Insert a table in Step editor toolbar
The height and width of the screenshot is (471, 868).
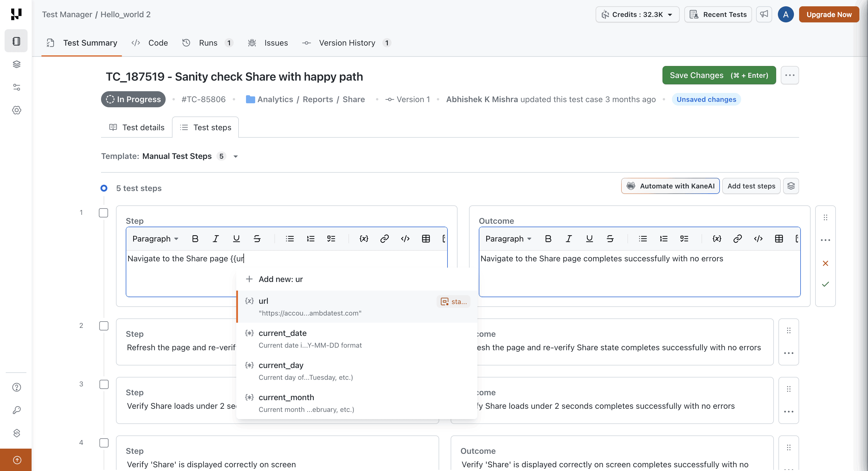coord(426,239)
